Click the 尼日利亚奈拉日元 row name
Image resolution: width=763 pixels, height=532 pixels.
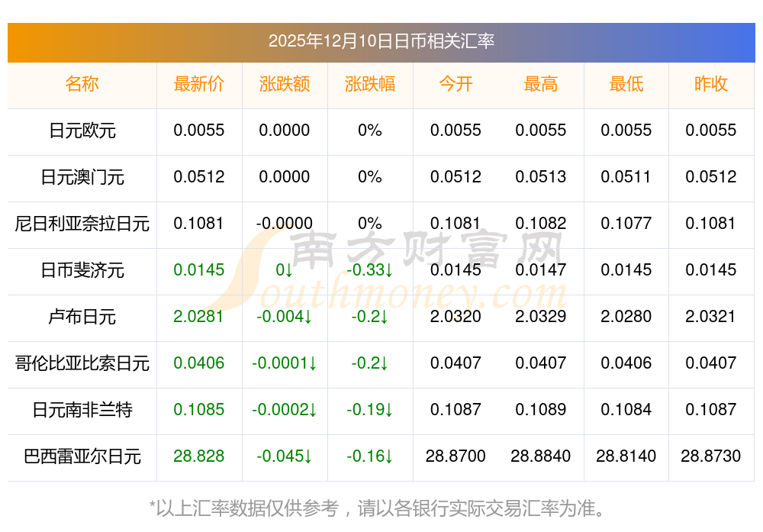click(82, 224)
